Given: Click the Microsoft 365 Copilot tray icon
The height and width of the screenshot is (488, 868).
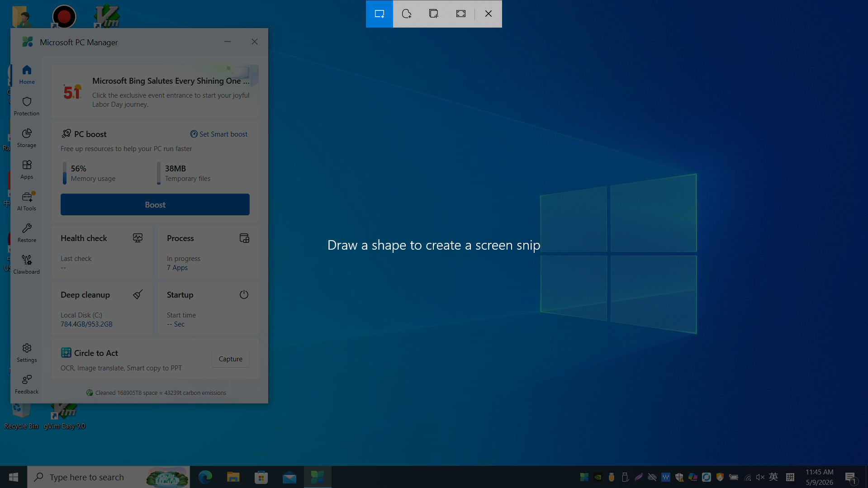Looking at the screenshot, I should coord(693,477).
